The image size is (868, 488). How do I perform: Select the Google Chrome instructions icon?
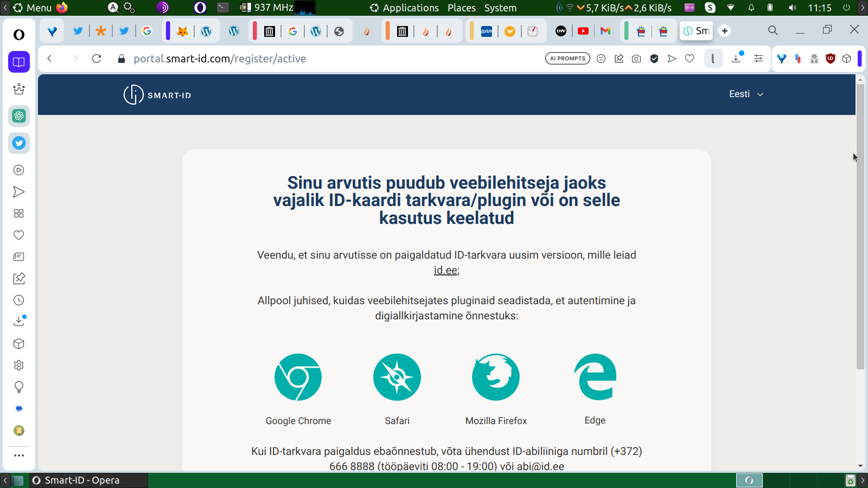(x=298, y=377)
